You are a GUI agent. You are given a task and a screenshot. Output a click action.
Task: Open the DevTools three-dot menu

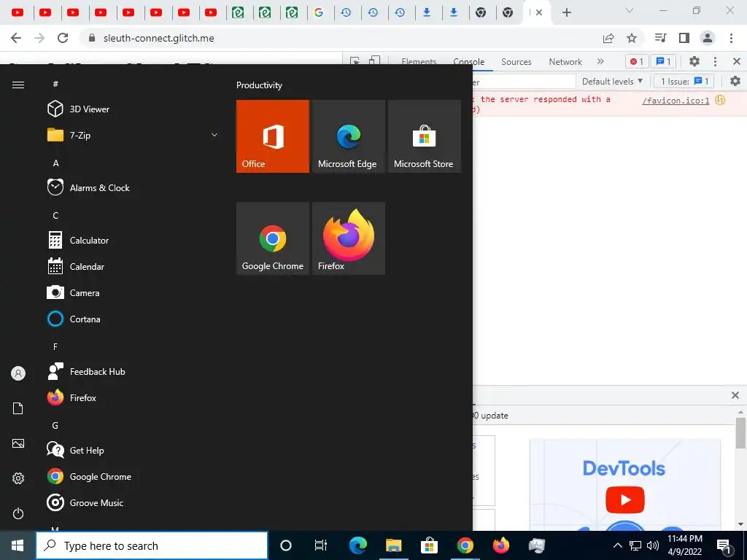coord(715,61)
